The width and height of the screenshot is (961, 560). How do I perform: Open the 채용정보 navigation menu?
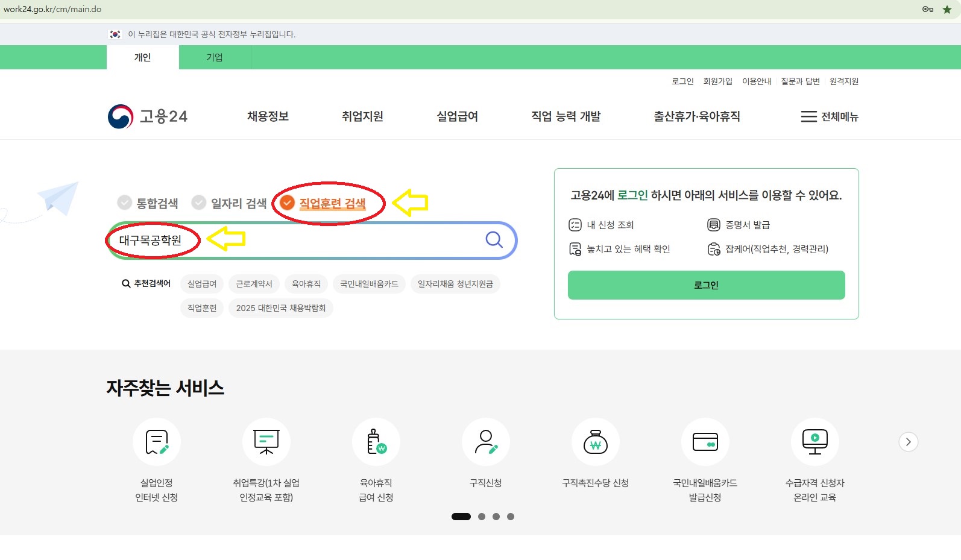point(268,116)
